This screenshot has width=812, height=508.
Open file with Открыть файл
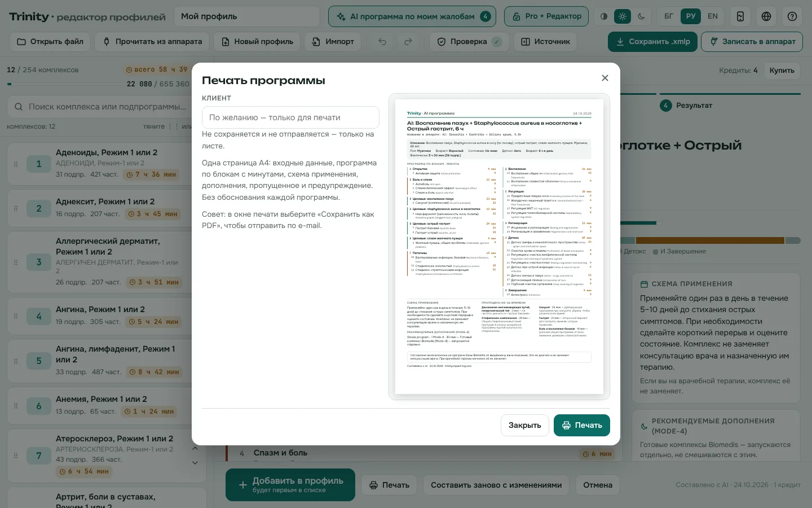(x=50, y=42)
